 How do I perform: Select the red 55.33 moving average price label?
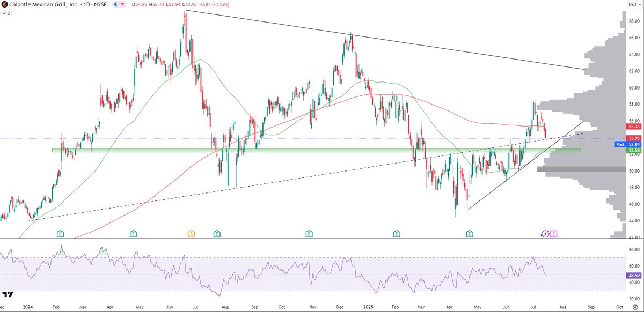633,127
